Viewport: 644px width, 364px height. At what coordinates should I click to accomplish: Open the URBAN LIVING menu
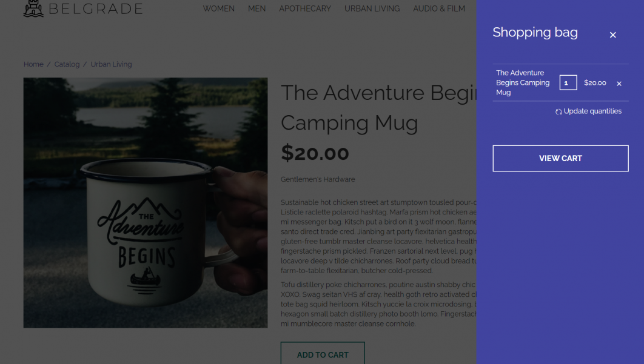coord(372,8)
